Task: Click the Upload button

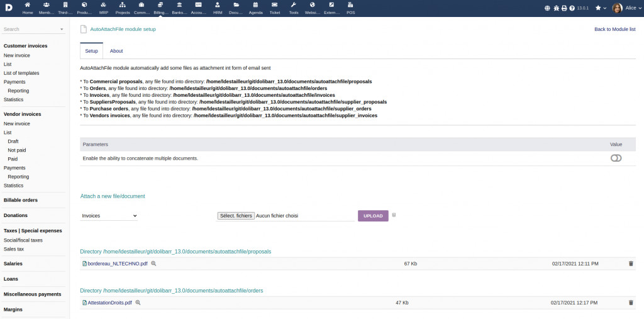Action: (373, 216)
